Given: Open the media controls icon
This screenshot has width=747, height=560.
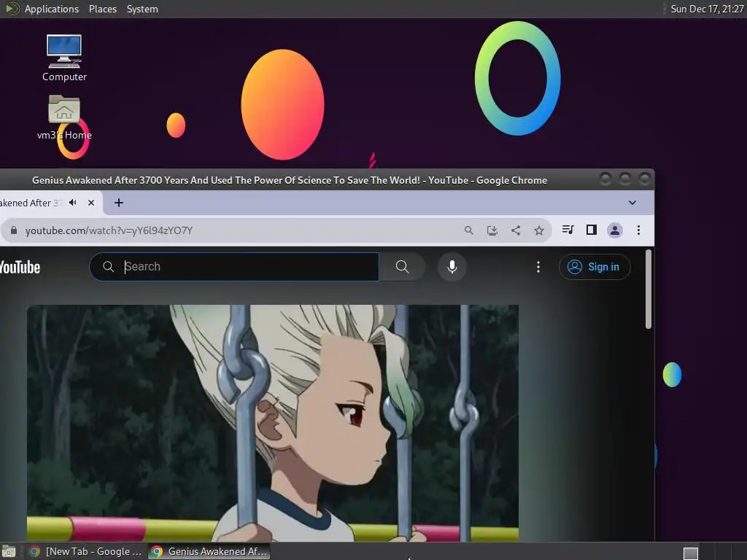Looking at the screenshot, I should tap(568, 230).
